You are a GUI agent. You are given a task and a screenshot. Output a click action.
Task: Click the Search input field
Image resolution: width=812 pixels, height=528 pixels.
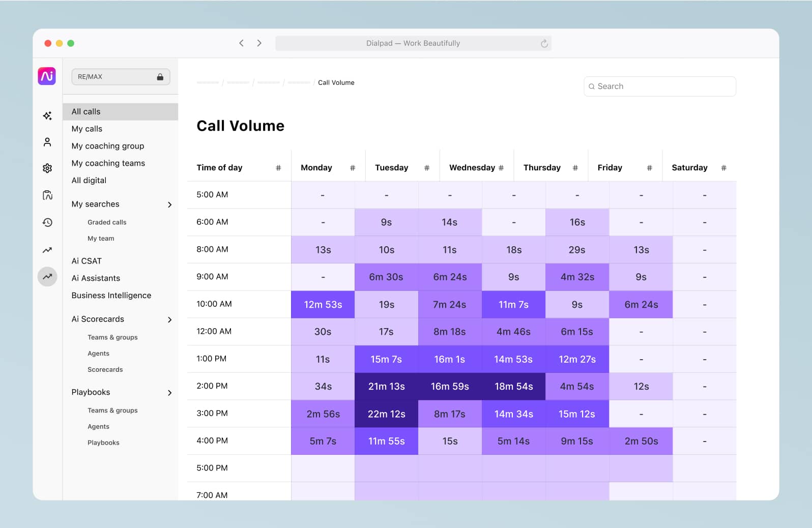(659, 86)
